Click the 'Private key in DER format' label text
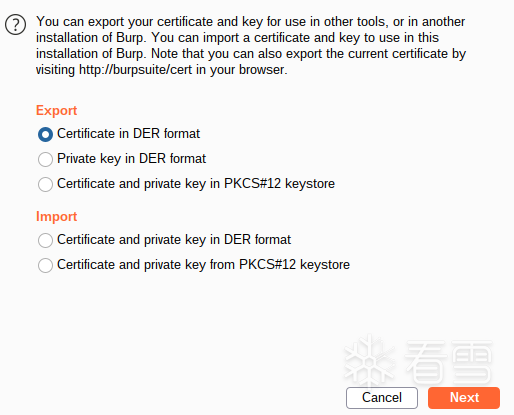The image size is (514, 415). 131,159
